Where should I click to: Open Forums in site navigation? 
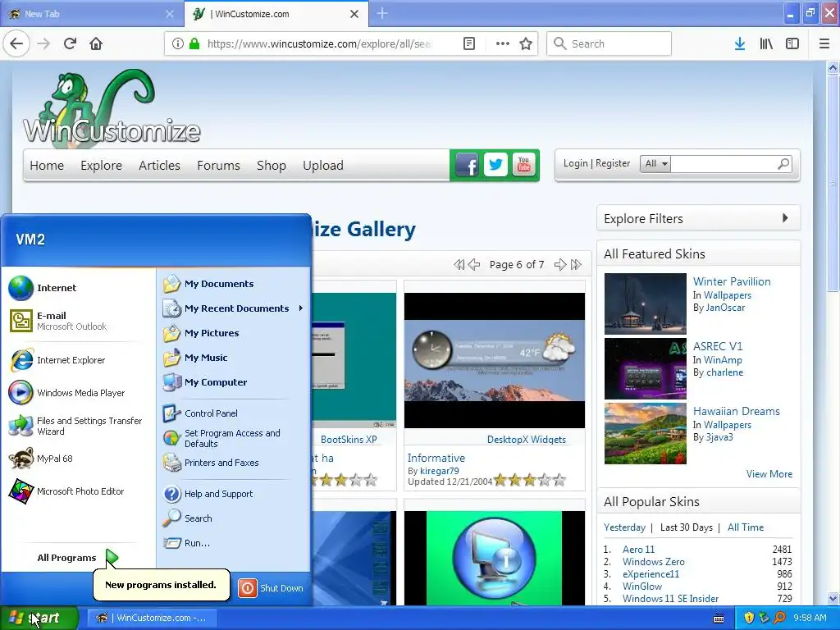click(x=218, y=166)
